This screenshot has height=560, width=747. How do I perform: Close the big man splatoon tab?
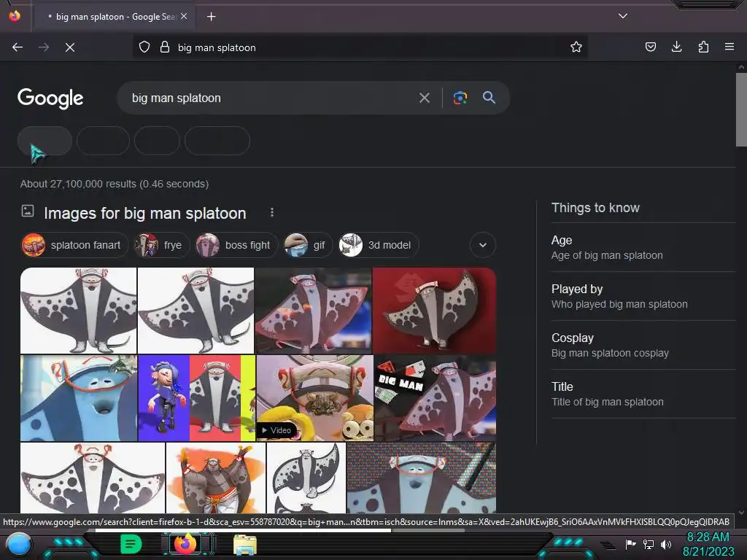(184, 16)
